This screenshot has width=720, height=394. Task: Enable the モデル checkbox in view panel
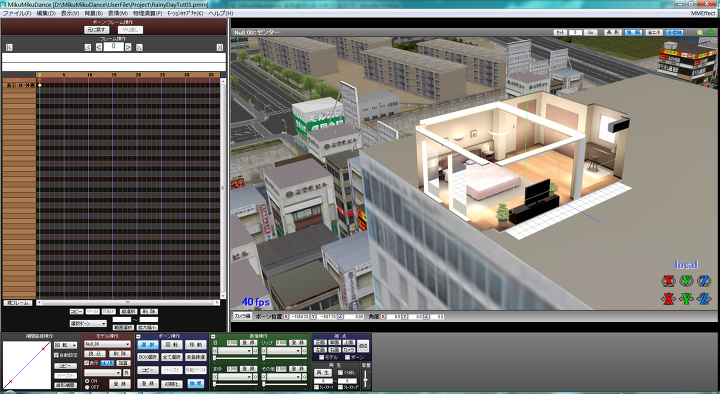pos(322,357)
